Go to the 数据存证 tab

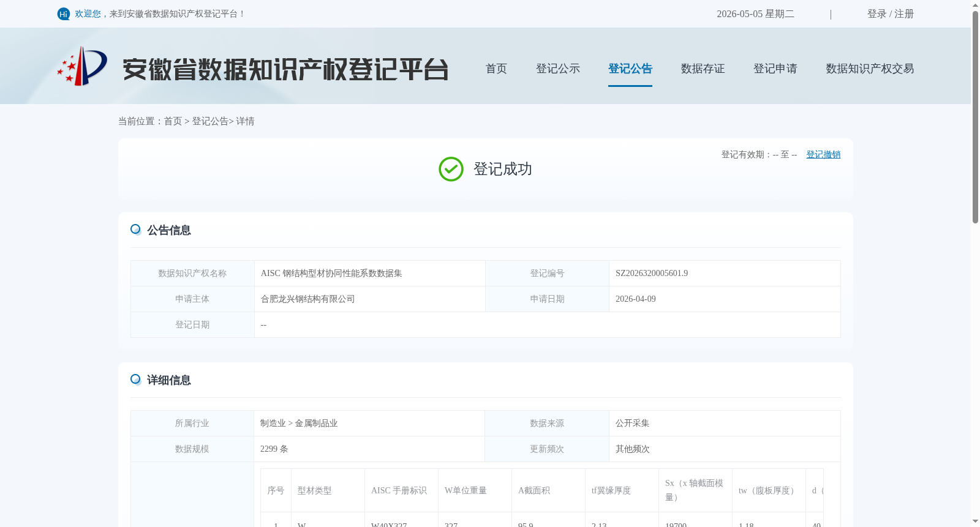[703, 69]
